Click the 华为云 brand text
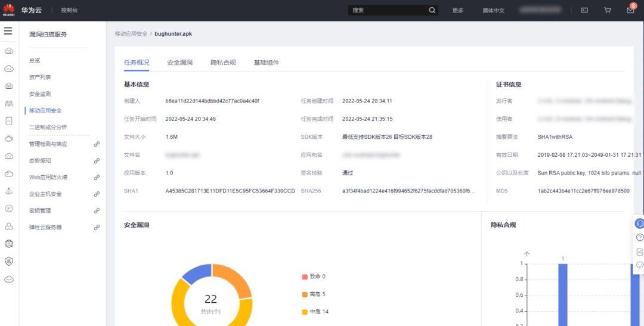 pos(32,10)
